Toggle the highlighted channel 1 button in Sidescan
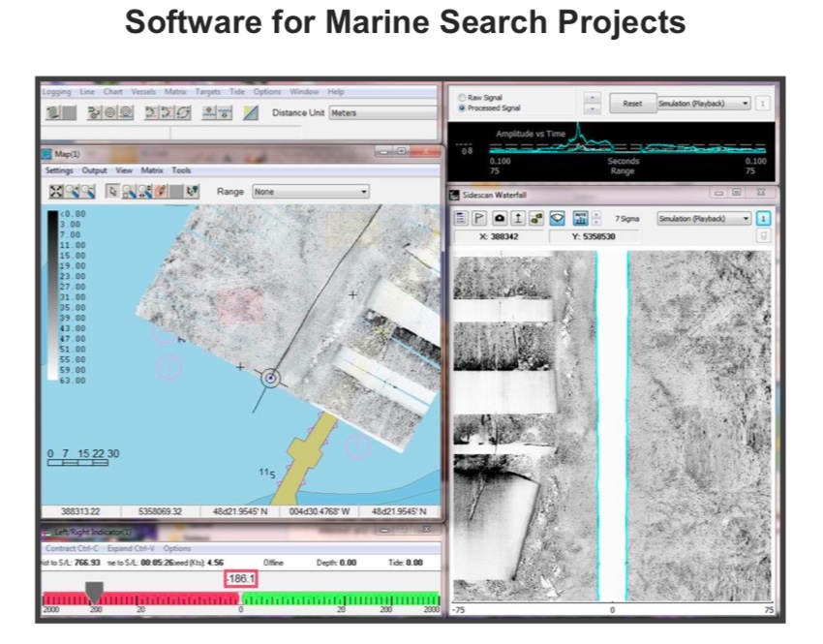Image resolution: width=823 pixels, height=644 pixels. pyautogui.click(x=763, y=218)
